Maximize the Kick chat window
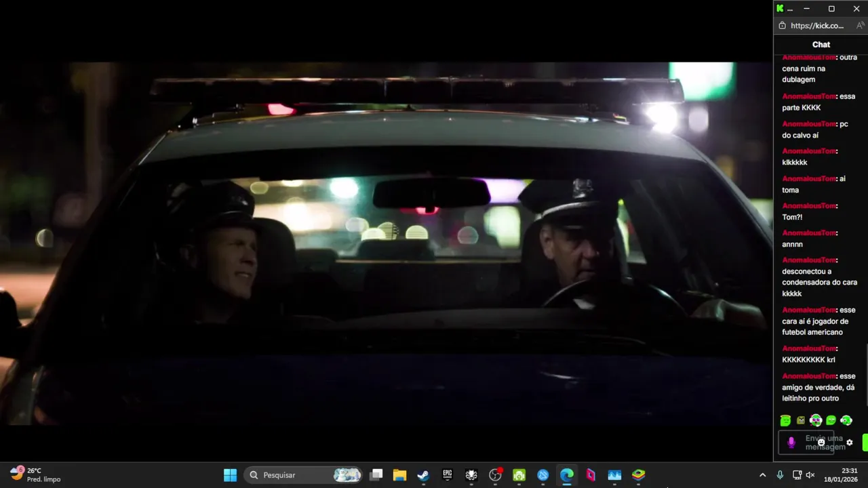Screen dimensions: 868x488 coord(831,8)
